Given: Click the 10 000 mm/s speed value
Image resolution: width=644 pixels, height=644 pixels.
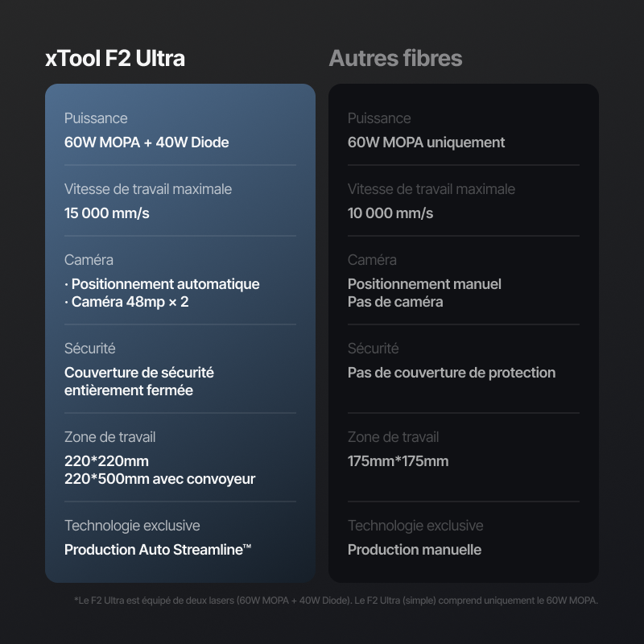Looking at the screenshot, I should point(390,213).
